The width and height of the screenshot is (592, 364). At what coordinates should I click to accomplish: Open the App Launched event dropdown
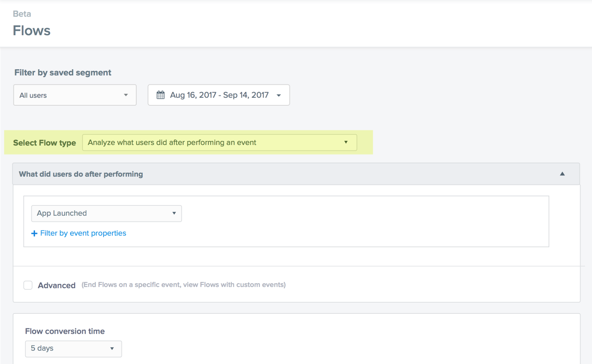point(106,213)
